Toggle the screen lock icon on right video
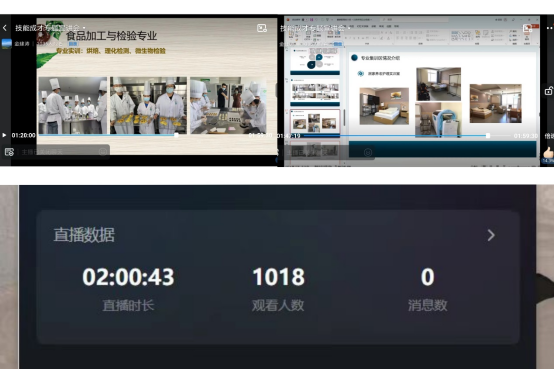This screenshot has height=369, width=554. pos(548,91)
